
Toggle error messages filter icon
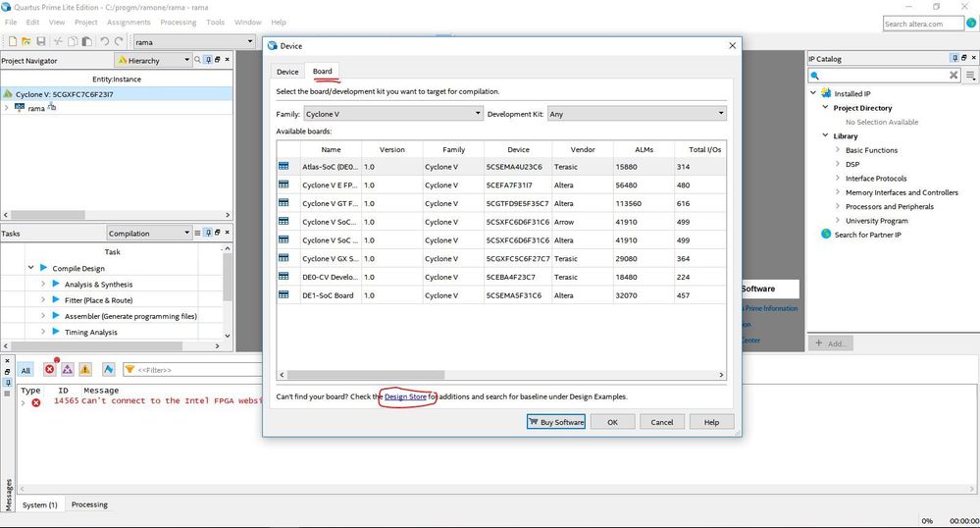pos(49,369)
